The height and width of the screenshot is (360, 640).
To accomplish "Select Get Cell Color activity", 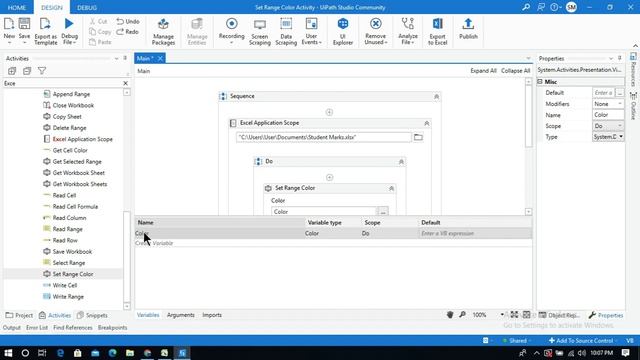I will coord(65,150).
